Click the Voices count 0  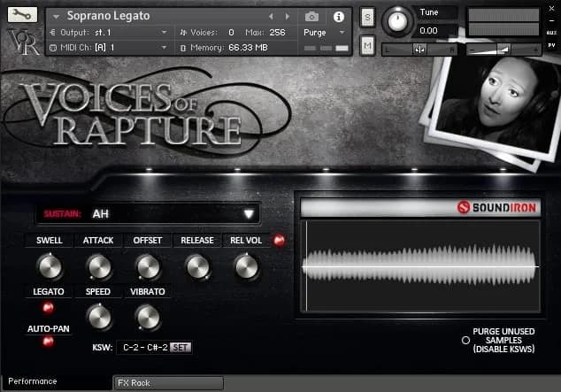point(231,33)
